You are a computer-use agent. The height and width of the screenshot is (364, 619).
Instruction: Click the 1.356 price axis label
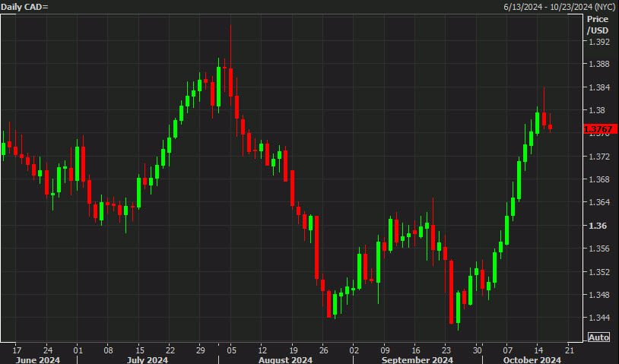click(x=599, y=248)
